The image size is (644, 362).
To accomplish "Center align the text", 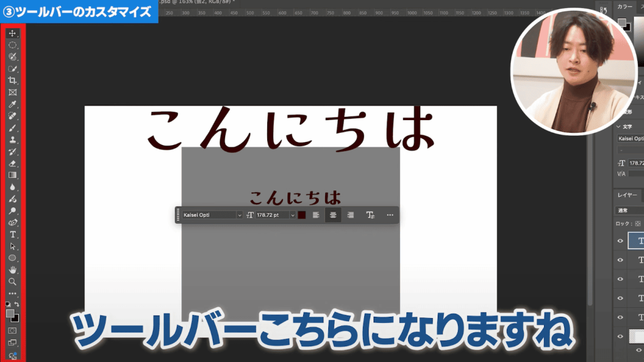I will pyautogui.click(x=333, y=215).
